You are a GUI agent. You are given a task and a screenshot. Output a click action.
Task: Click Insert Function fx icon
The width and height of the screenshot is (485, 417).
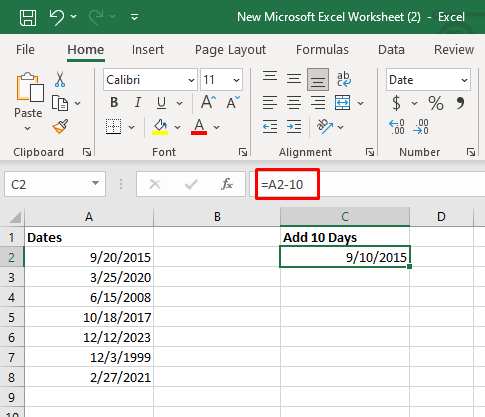point(227,184)
